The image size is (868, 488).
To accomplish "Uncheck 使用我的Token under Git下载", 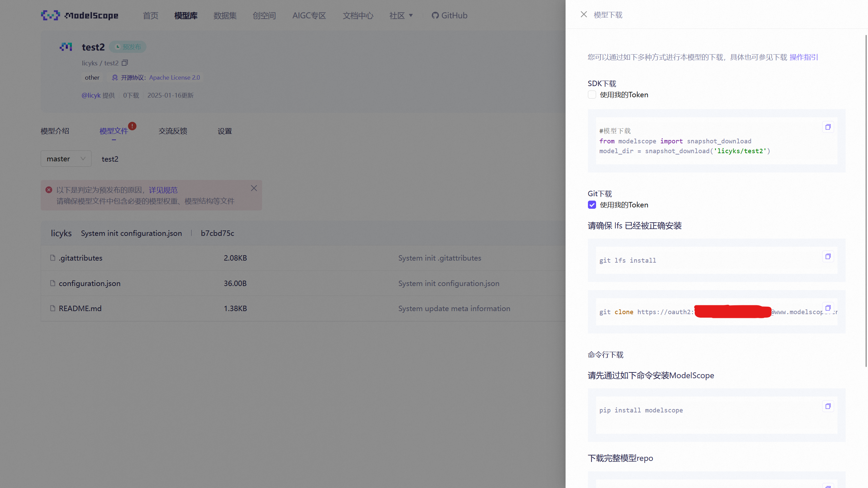I will click(592, 205).
